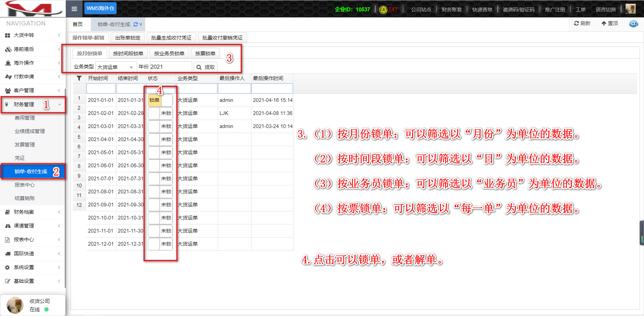Click the 收货公司 profile picture
This screenshot has width=644, height=316.
click(x=15, y=305)
